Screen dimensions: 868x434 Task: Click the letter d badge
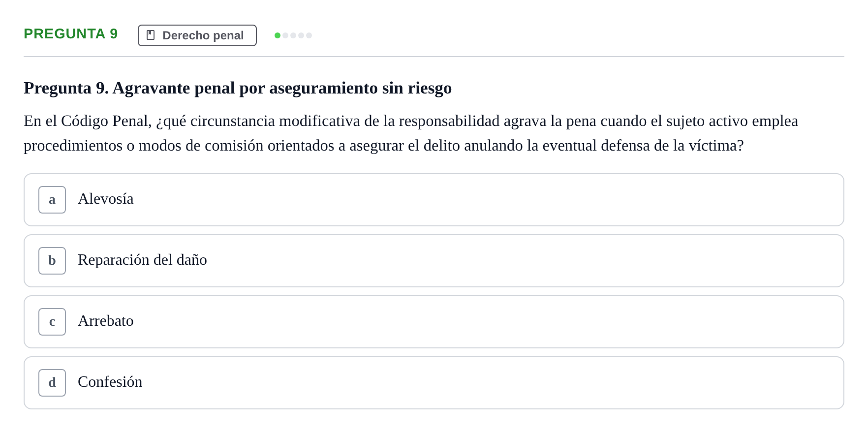pyautogui.click(x=52, y=383)
